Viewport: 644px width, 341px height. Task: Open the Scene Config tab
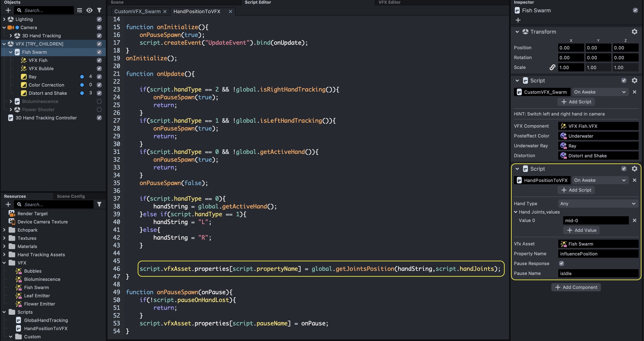coord(71,196)
